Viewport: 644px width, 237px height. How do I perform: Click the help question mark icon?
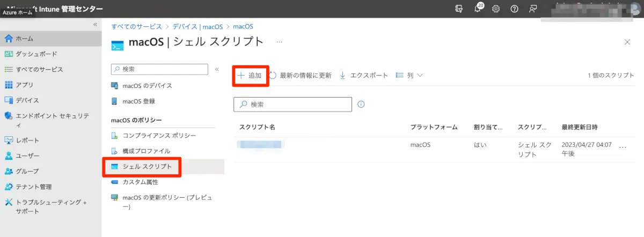(x=514, y=9)
